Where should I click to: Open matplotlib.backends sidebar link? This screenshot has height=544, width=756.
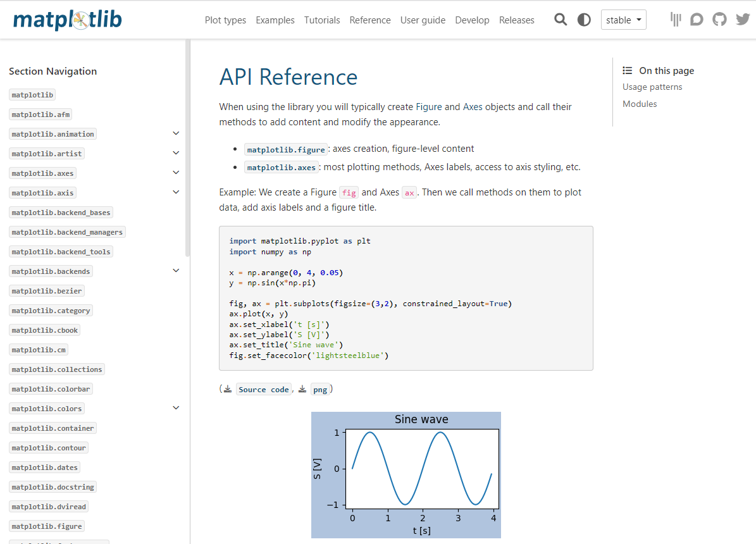(51, 271)
